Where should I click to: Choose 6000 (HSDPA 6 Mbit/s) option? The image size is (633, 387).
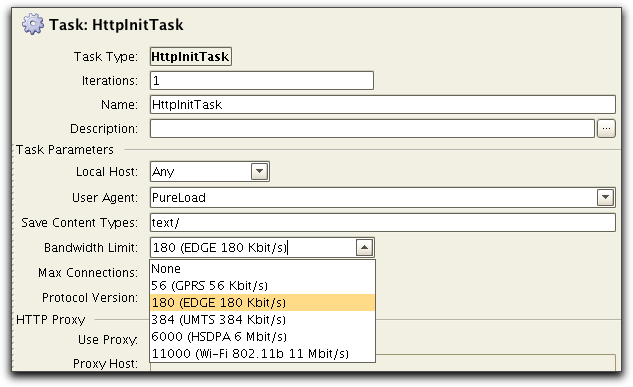262,337
